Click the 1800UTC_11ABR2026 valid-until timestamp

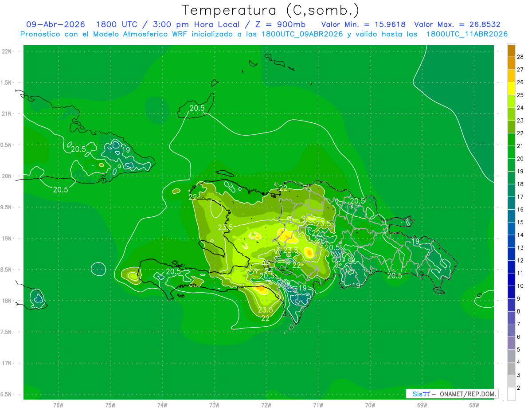tap(467, 34)
